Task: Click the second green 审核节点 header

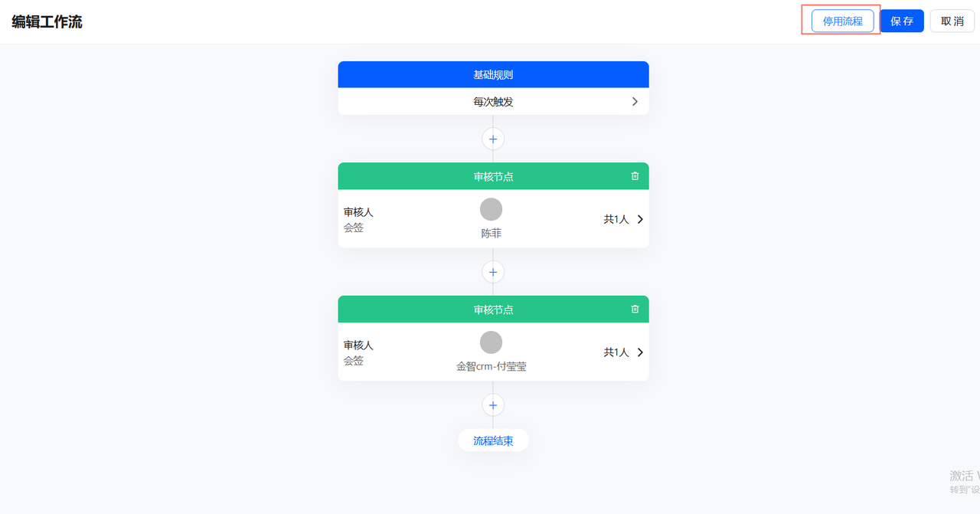Action: [x=493, y=309]
